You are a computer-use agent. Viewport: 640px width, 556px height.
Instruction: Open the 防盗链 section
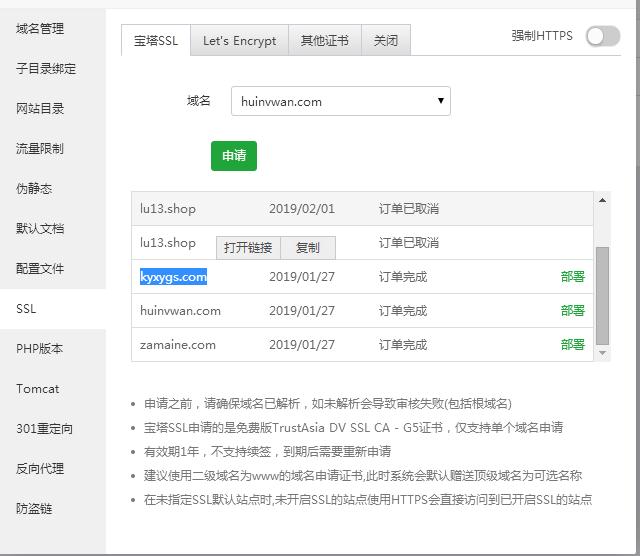pyautogui.click(x=34, y=509)
